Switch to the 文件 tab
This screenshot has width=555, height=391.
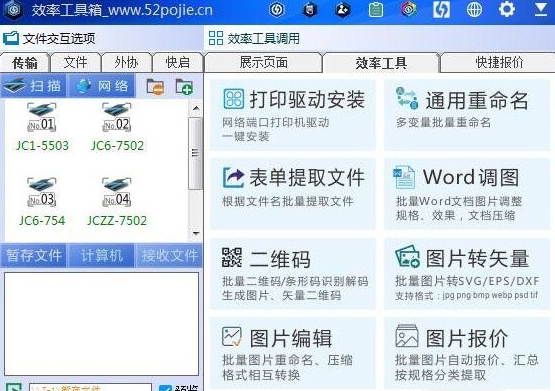[x=76, y=63]
